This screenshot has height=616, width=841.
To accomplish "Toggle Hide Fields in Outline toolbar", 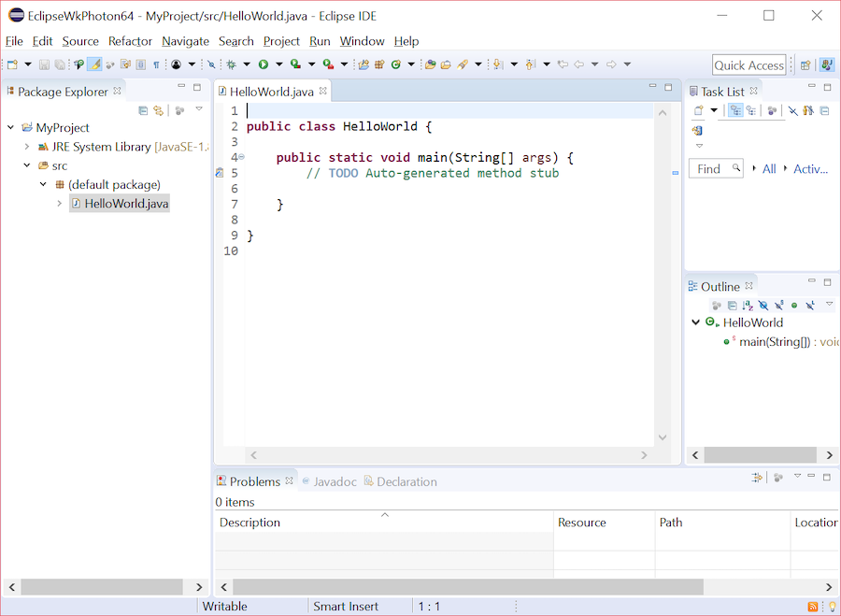I will (x=763, y=306).
